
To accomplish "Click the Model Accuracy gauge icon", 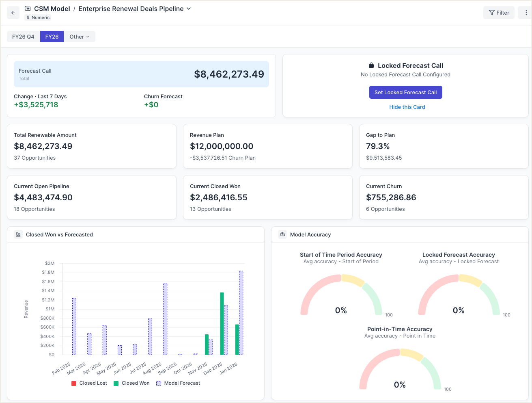I will point(282,234).
